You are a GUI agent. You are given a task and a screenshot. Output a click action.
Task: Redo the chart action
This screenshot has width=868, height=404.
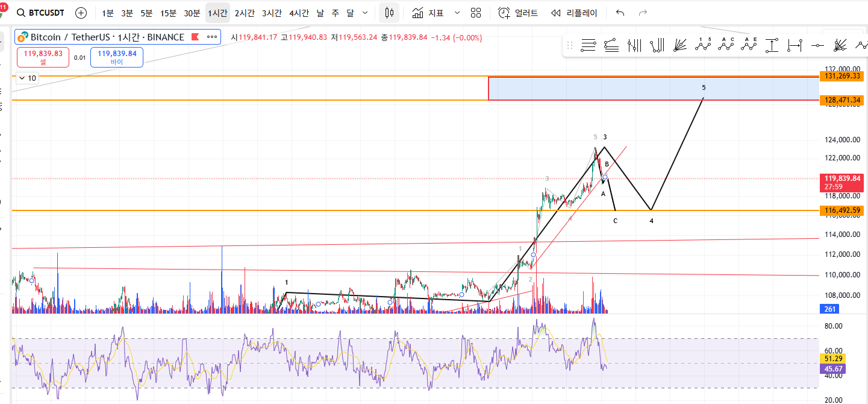coord(643,13)
